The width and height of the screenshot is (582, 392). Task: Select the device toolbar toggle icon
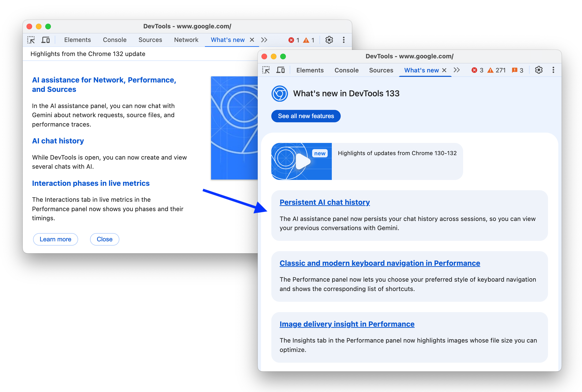coord(46,39)
